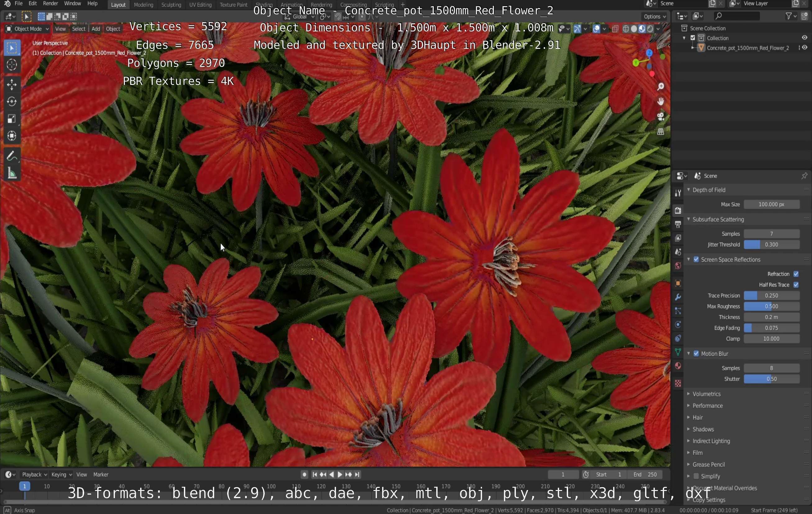
Task: Select the Measure tool
Action: 12,173
